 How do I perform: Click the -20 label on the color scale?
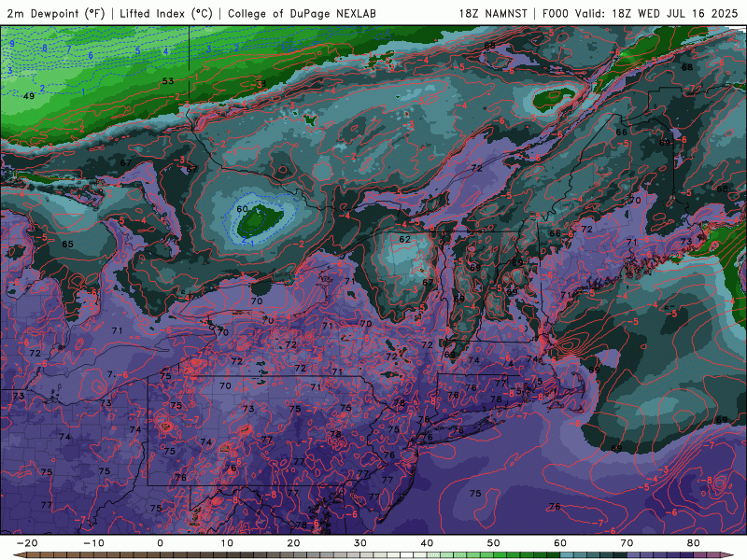point(27,543)
